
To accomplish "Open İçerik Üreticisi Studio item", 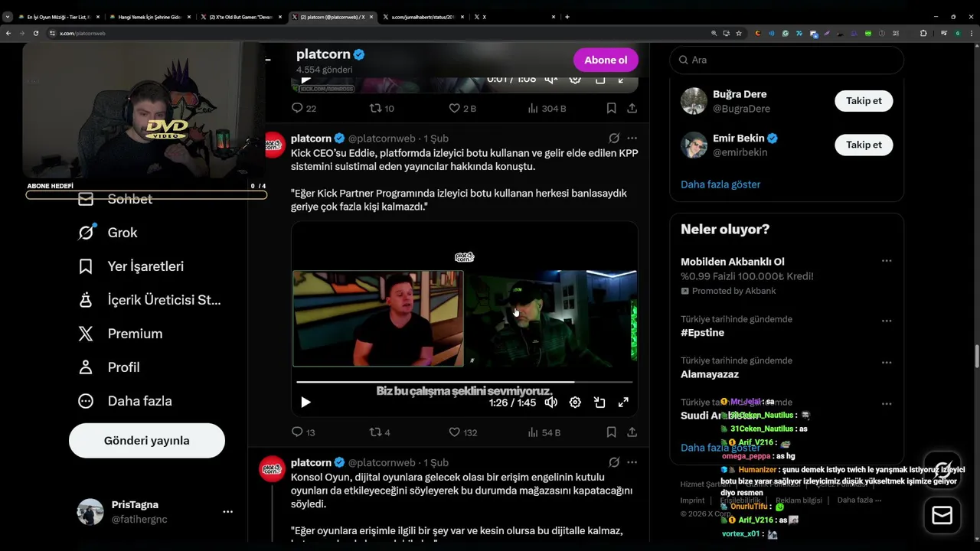I will (x=150, y=300).
